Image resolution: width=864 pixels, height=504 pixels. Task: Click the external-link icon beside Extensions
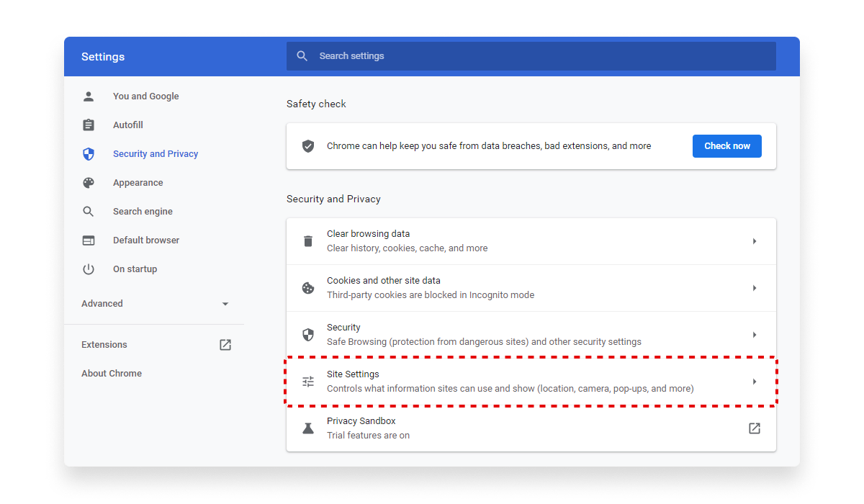coord(225,344)
